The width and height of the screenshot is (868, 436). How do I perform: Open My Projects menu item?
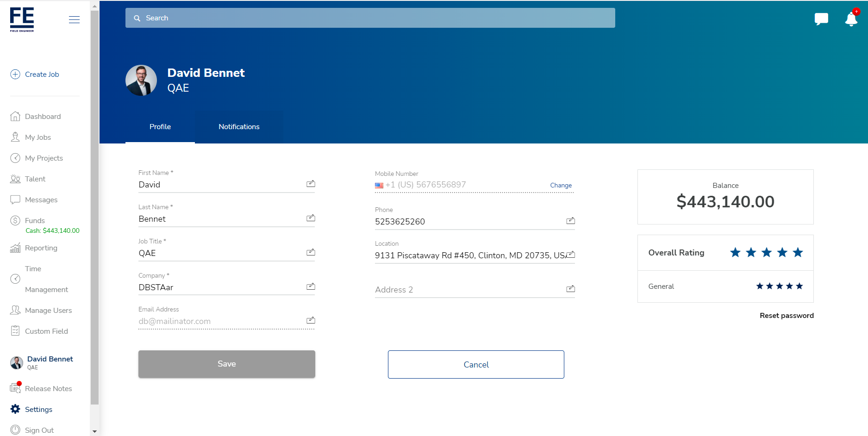pyautogui.click(x=44, y=158)
